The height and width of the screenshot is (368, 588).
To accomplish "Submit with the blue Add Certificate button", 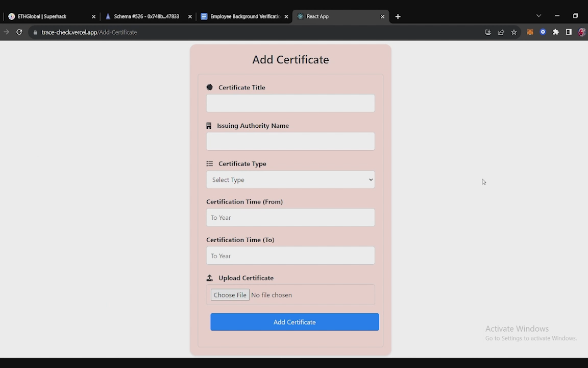I will pos(295,322).
